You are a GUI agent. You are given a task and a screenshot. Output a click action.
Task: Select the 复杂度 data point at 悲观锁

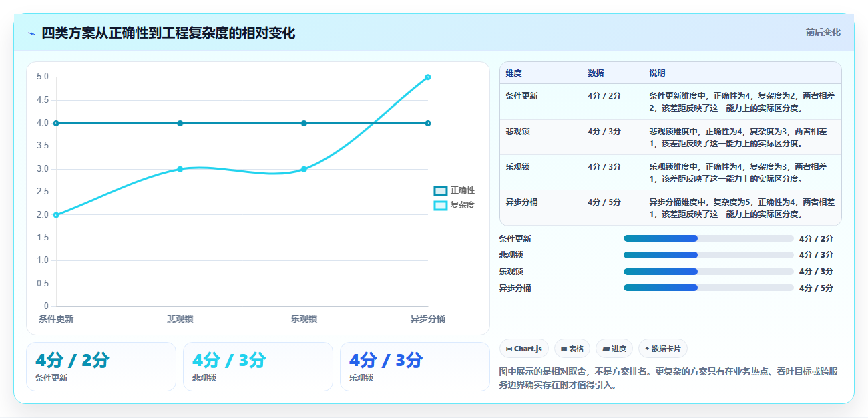coord(180,169)
